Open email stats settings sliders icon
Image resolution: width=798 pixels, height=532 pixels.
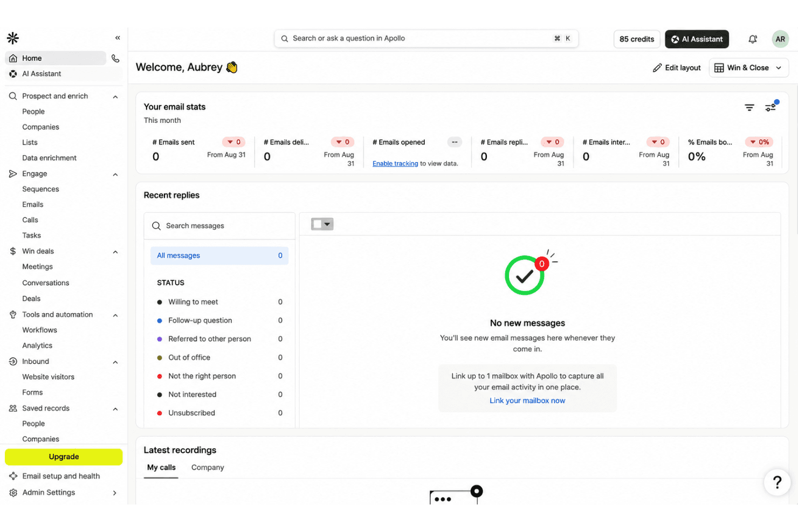point(771,107)
